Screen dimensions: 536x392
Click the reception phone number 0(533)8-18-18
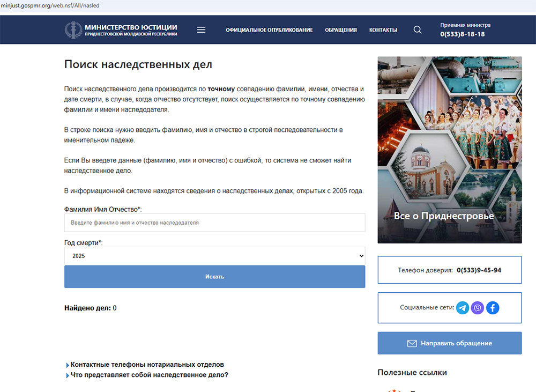click(x=463, y=34)
